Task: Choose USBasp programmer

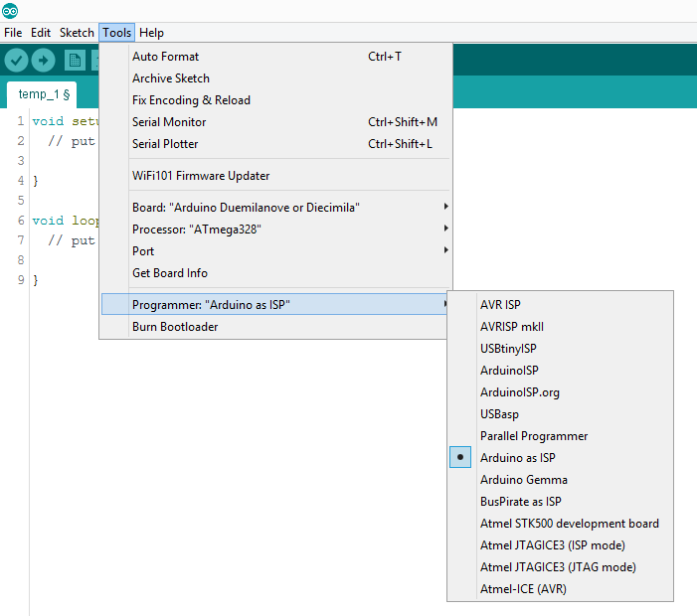Action: tap(499, 414)
